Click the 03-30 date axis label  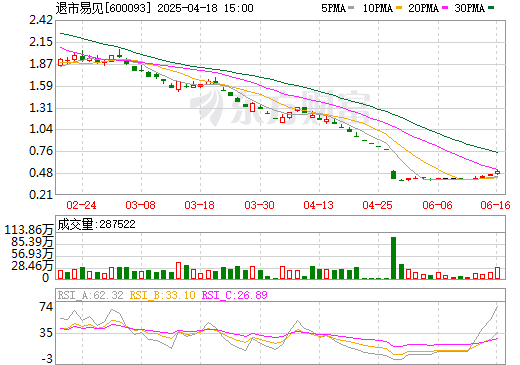[259, 205]
